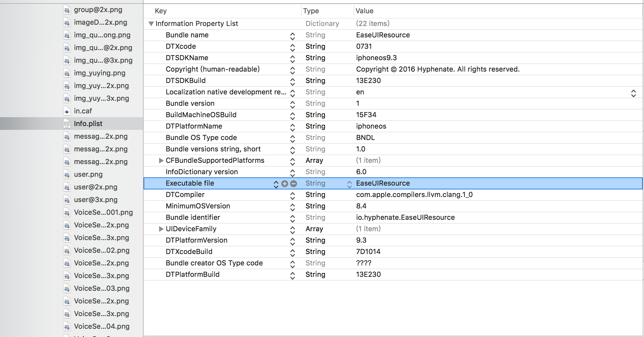Click the file icon beside imageD...2x.png
This screenshot has height=337, width=644.
click(x=67, y=22)
